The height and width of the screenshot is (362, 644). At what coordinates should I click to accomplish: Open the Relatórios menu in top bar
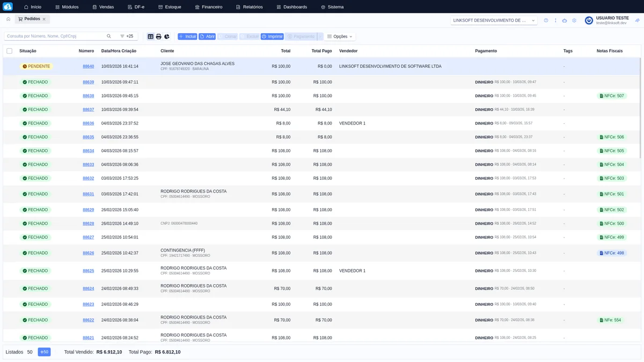click(x=250, y=7)
